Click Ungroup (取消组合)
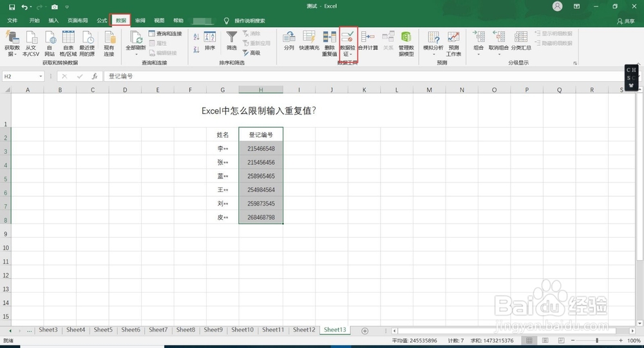644x348 pixels. click(x=498, y=43)
